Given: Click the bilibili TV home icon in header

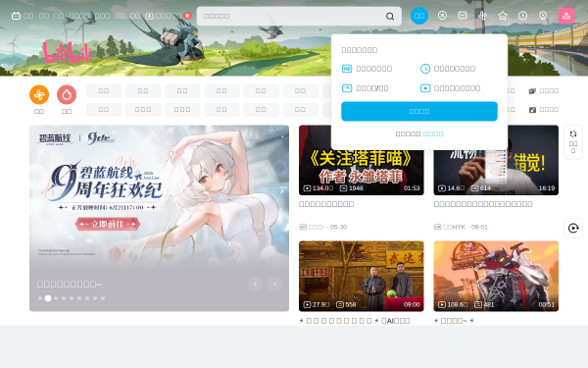Looking at the screenshot, I should click(16, 16).
